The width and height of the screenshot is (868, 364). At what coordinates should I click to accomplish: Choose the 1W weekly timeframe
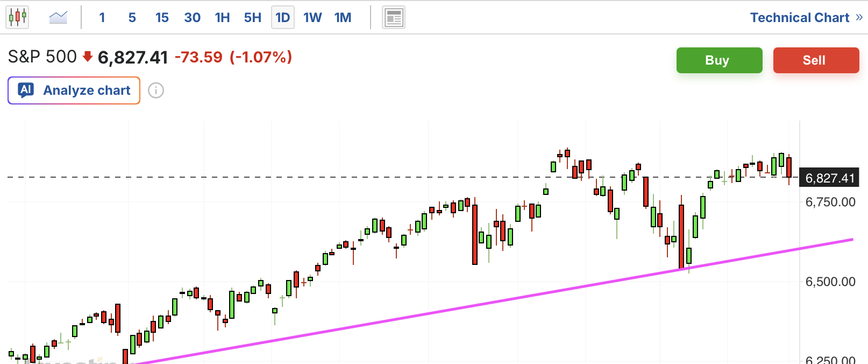tap(312, 18)
